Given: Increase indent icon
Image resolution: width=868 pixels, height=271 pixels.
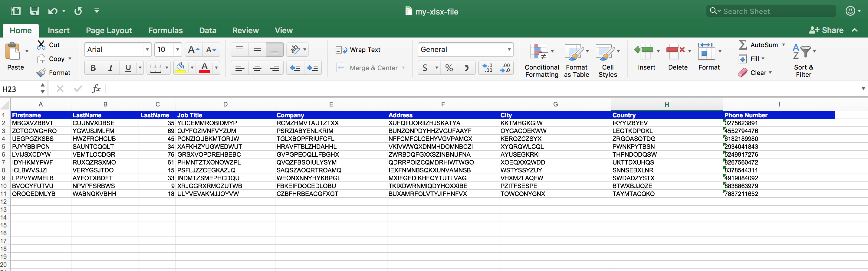Looking at the screenshot, I should pyautogui.click(x=313, y=68).
